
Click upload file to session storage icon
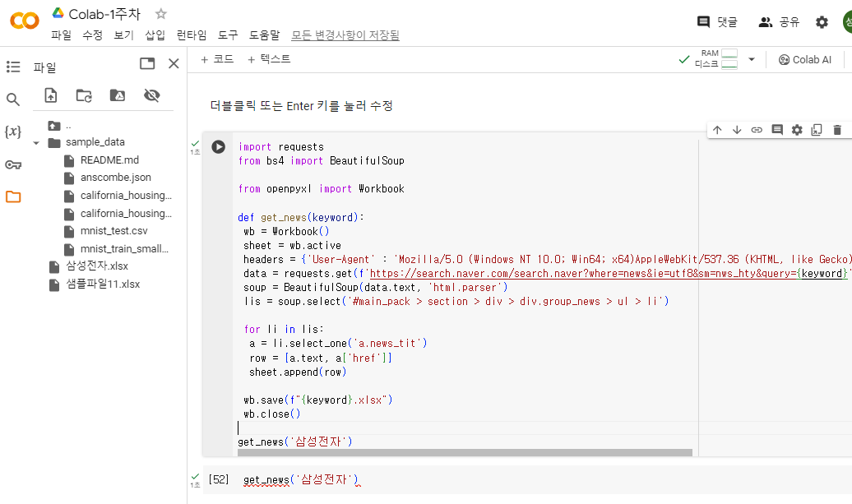(x=50, y=95)
